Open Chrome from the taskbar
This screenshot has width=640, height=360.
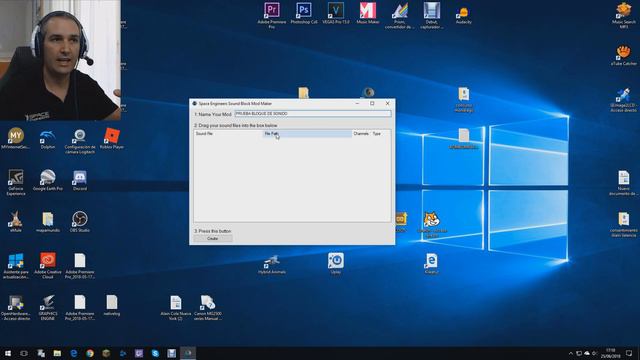90,353
